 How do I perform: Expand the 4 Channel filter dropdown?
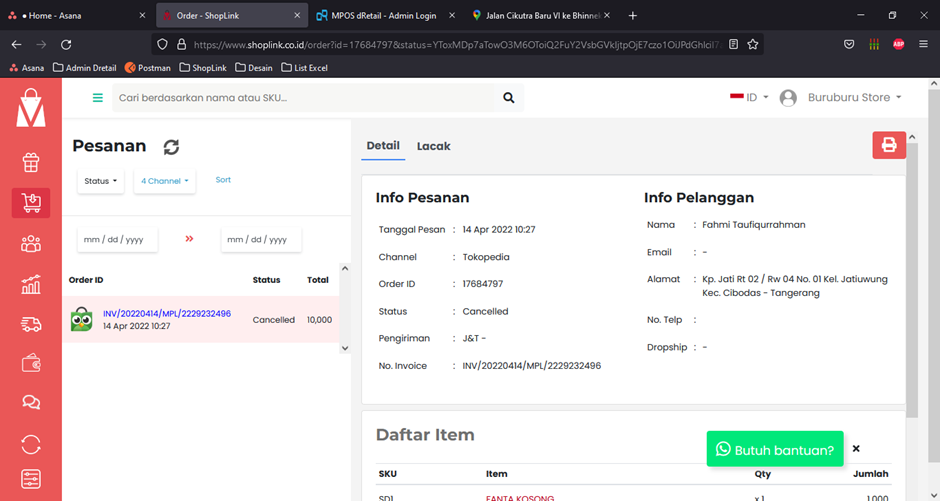point(164,181)
